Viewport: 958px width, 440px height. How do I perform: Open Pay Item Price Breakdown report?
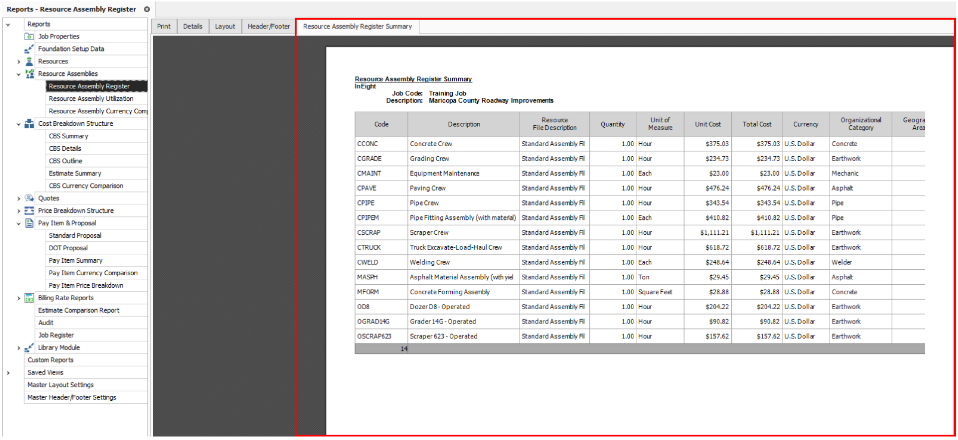[97, 285]
